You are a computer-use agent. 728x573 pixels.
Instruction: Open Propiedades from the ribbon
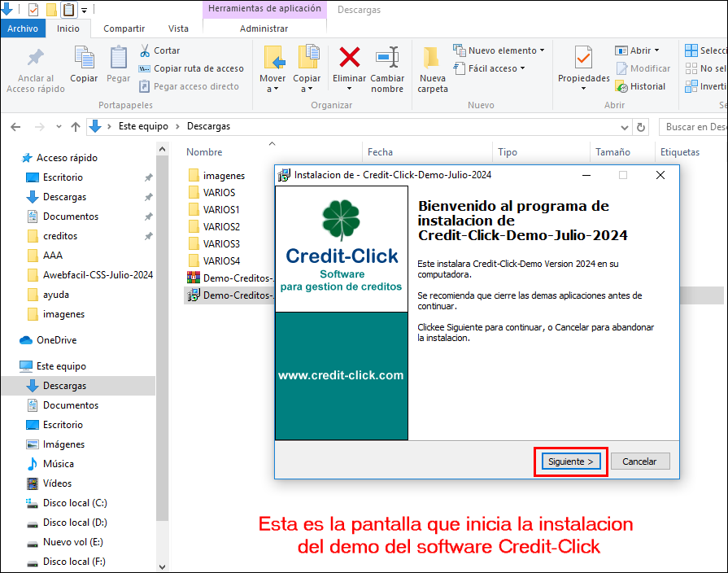pos(583,59)
